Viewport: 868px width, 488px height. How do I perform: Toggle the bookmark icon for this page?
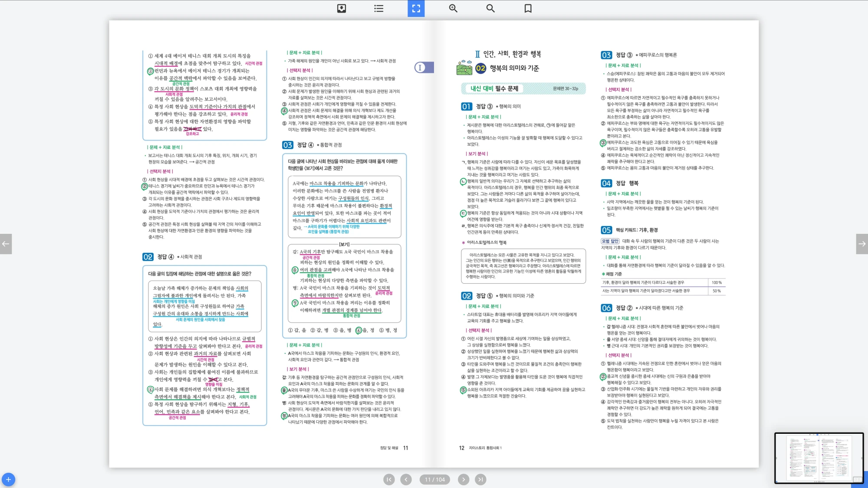pyautogui.click(x=528, y=8)
